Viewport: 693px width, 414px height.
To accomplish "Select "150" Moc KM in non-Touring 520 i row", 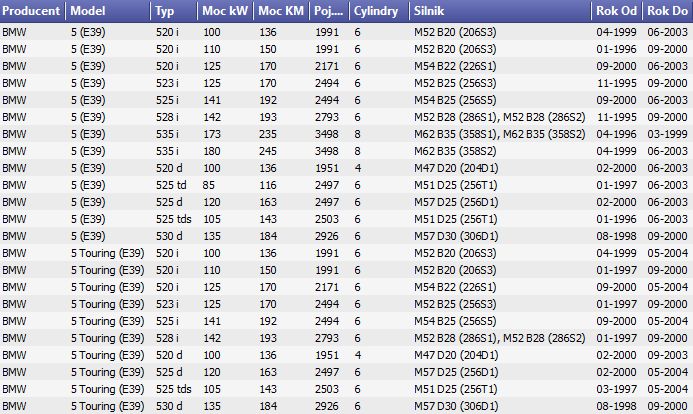I will [268, 49].
